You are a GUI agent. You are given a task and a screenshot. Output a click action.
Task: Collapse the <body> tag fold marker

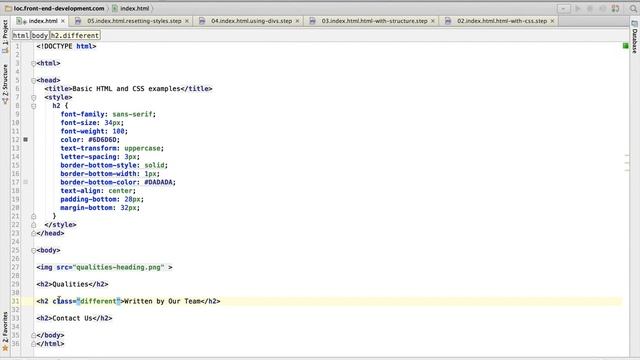(x=33, y=251)
